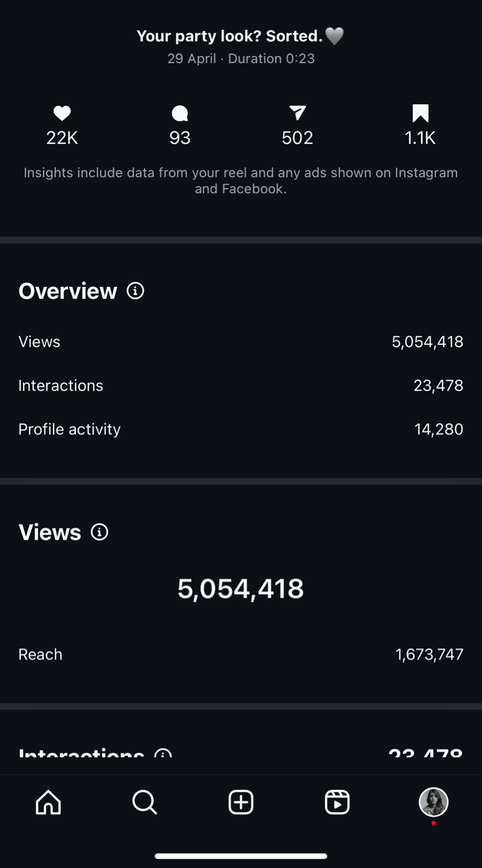Tap the saves bookmark icon
This screenshot has width=482, height=868.
420,113
